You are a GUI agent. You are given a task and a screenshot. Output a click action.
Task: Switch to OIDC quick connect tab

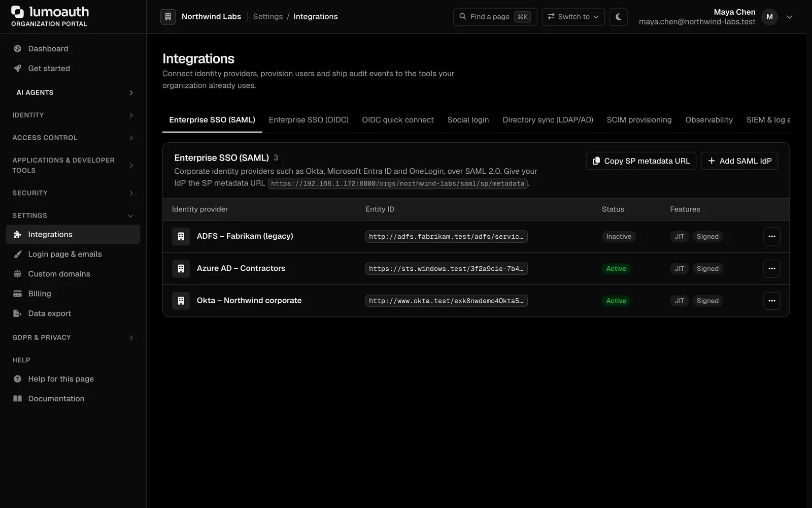point(398,120)
